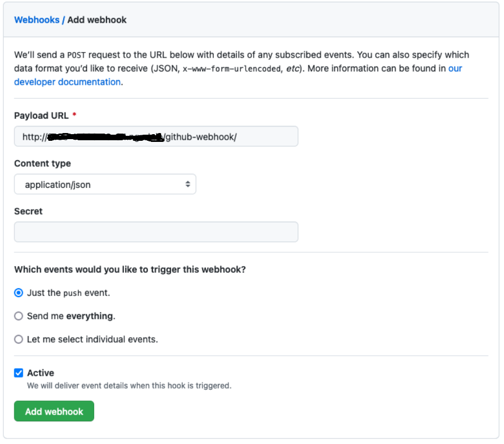Click the 'Secret' field label
This screenshot has height=444, width=504.
click(28, 211)
